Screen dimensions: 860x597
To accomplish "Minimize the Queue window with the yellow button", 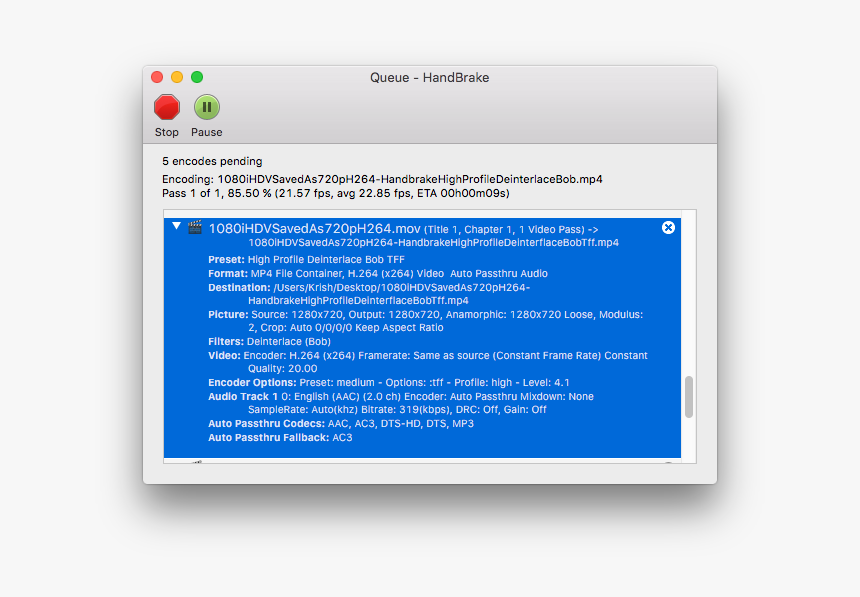I will click(x=177, y=77).
